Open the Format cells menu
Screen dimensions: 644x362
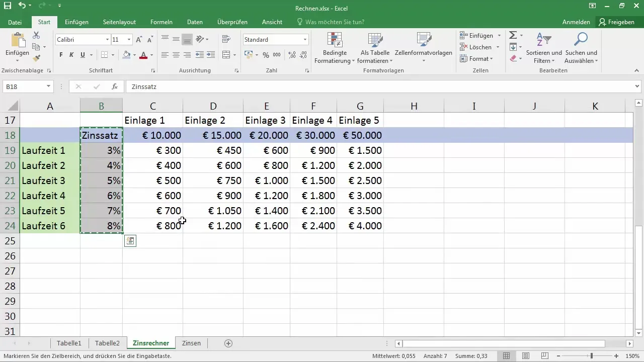tap(476, 59)
